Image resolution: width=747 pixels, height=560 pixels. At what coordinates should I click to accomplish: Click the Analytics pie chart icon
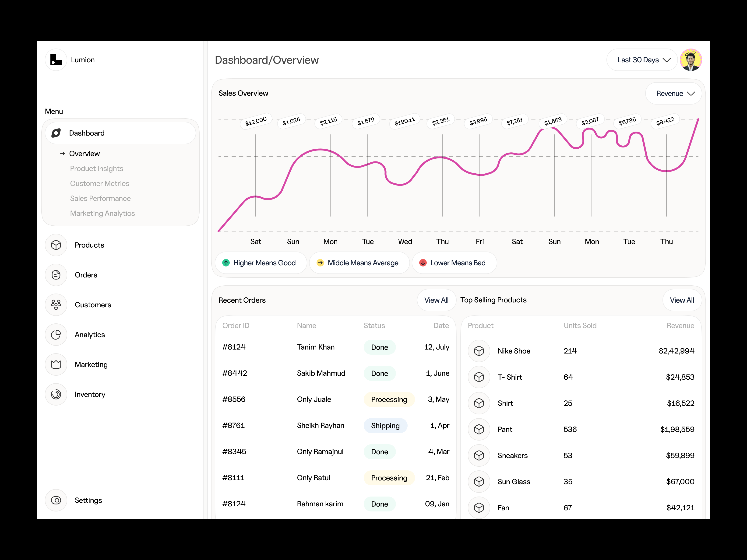pyautogui.click(x=56, y=335)
